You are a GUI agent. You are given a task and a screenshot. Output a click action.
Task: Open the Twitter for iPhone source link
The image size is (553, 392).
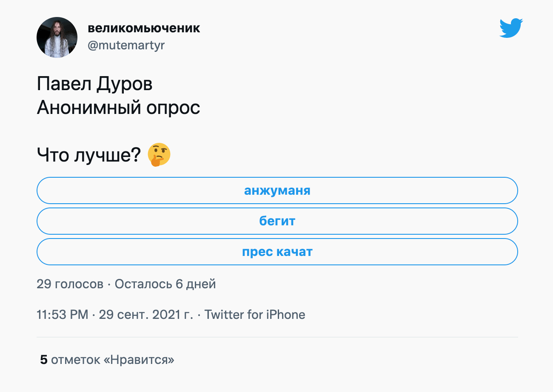click(x=255, y=315)
